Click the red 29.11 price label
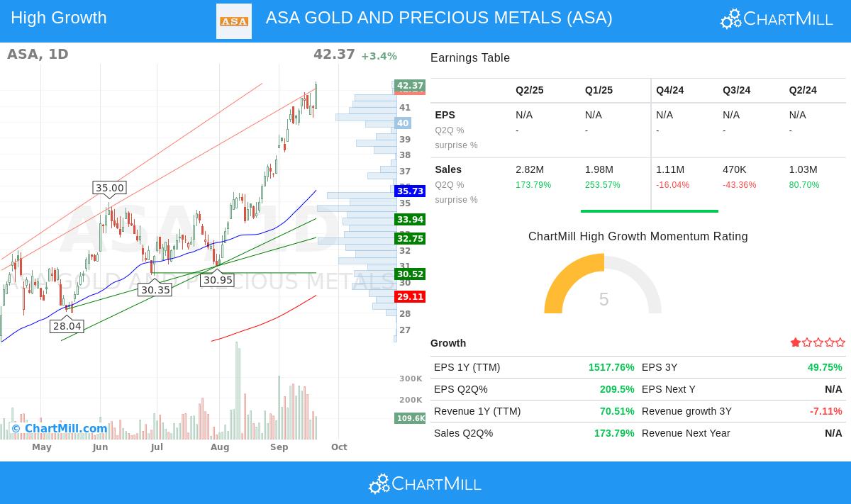Screen dimensions: 851x504 pos(410,296)
